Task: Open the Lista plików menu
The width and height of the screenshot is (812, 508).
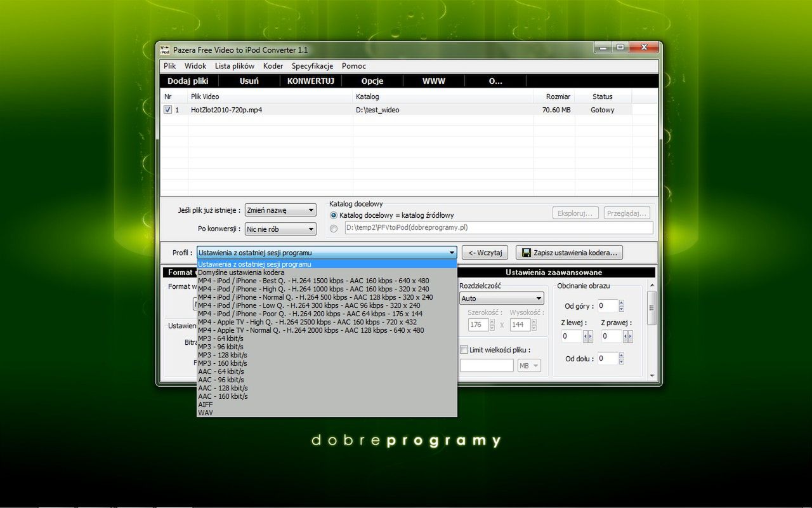Action: 235,66
